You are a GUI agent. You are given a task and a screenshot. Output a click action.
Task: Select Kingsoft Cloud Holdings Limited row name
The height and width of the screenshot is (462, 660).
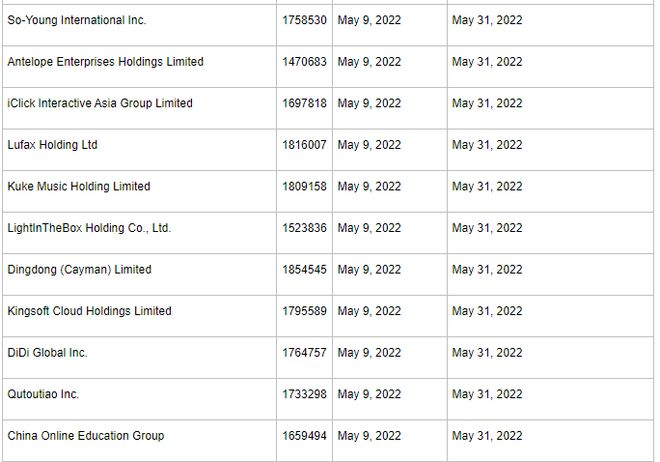point(89,311)
